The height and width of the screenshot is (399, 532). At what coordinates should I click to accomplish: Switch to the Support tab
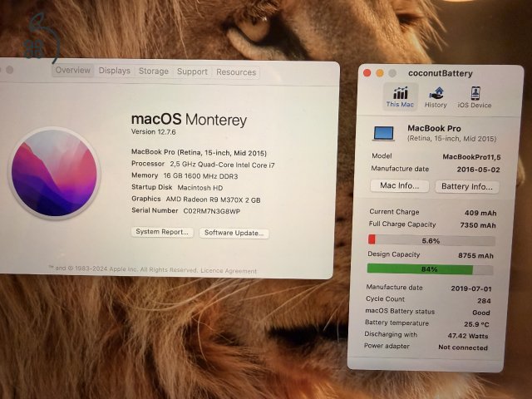(192, 71)
